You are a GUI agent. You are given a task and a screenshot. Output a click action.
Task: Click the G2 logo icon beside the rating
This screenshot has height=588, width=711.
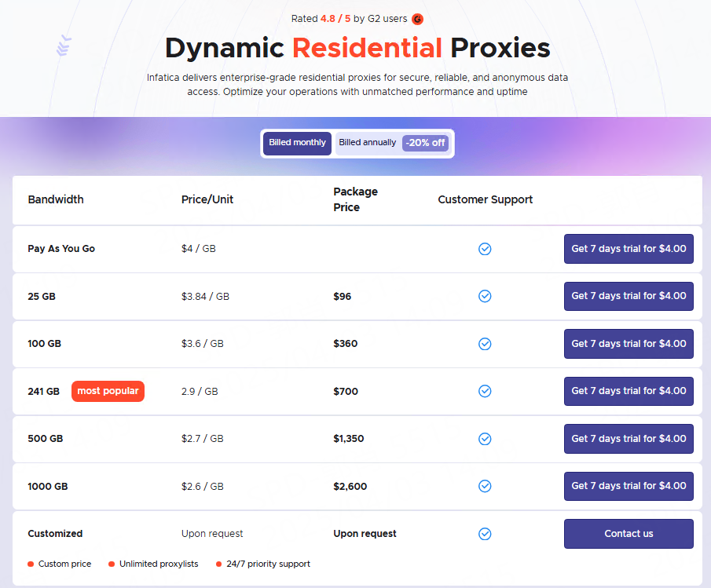coord(417,19)
